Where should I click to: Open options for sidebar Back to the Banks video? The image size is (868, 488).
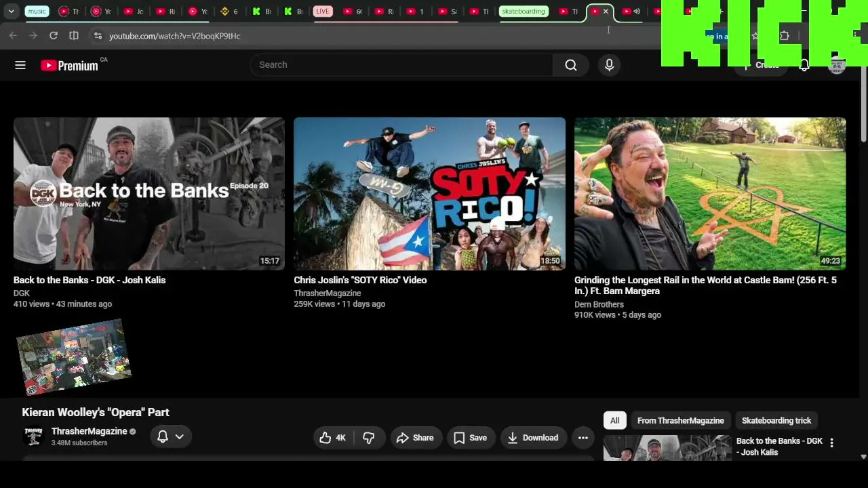(832, 443)
